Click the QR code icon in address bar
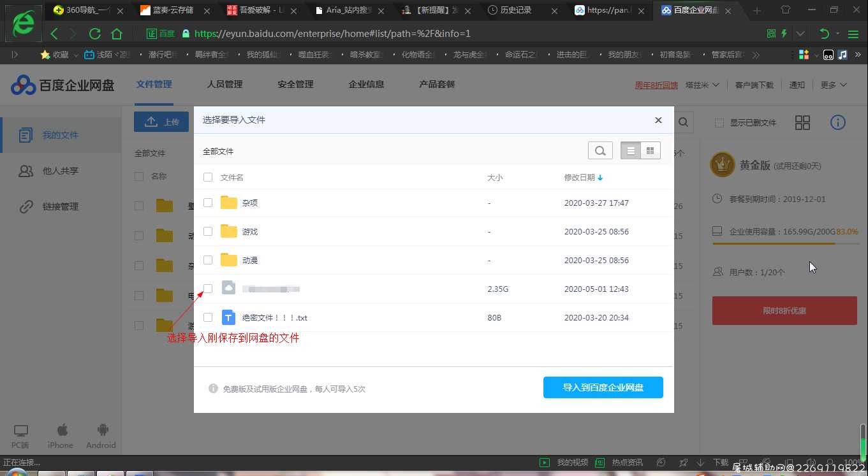868x476 pixels. click(771, 34)
